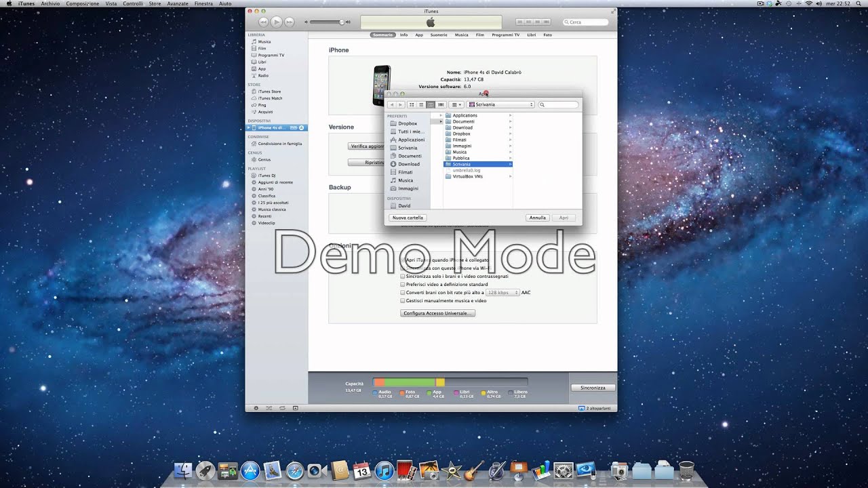The height and width of the screenshot is (488, 868).
Task: Open Programmi TV in the iTunes sidebar
Action: [x=271, y=56]
